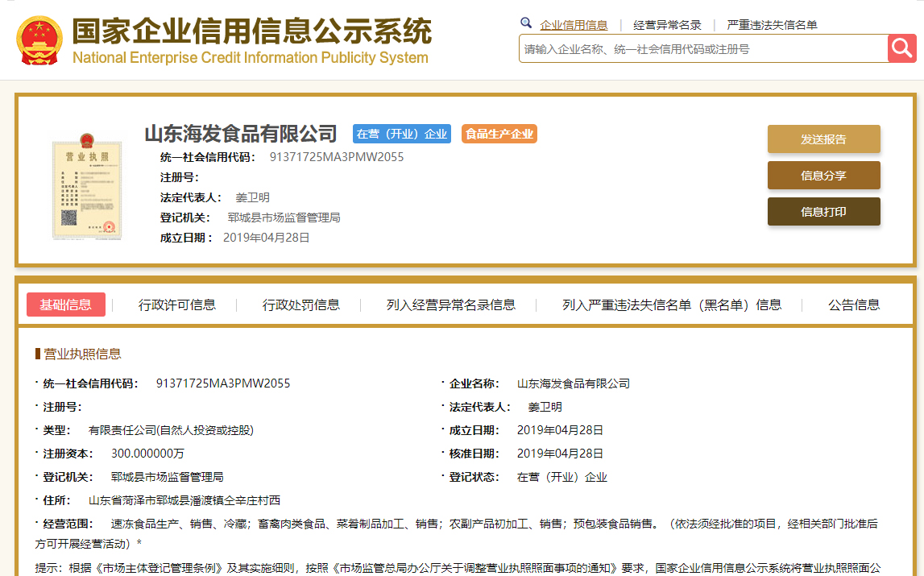Viewport: 924px width, 576px height.
Task: Open the 列入经营异常名录信息 tab
Action: pyautogui.click(x=451, y=305)
